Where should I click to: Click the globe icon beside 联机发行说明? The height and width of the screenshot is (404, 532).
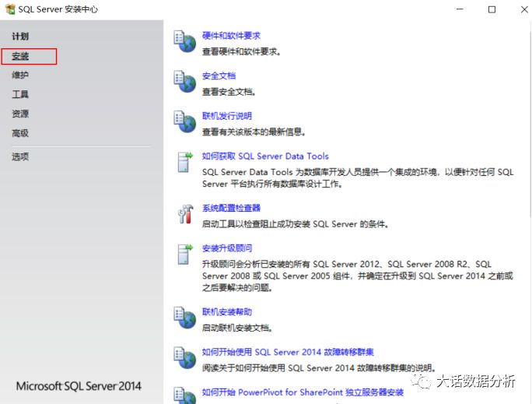pyautogui.click(x=185, y=121)
